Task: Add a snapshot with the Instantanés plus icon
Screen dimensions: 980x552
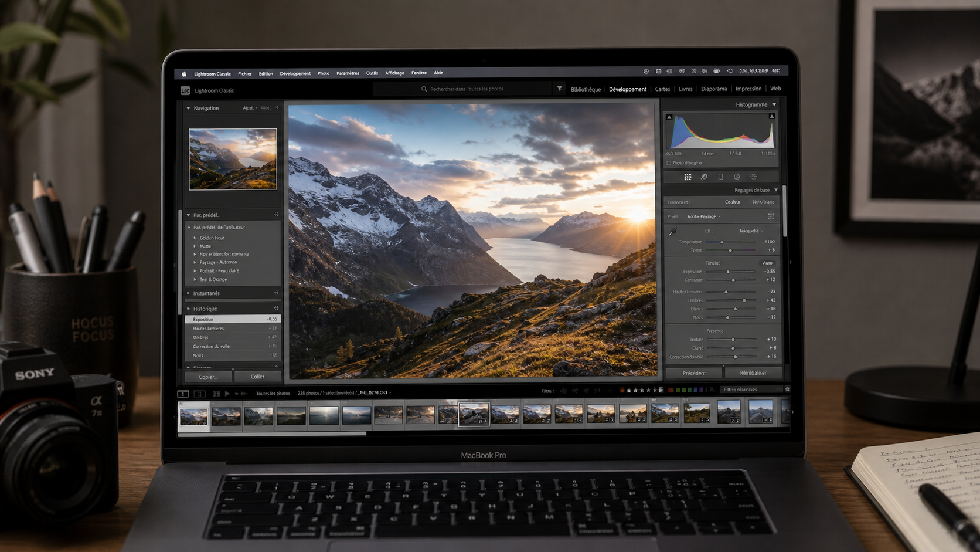Action: tap(276, 293)
